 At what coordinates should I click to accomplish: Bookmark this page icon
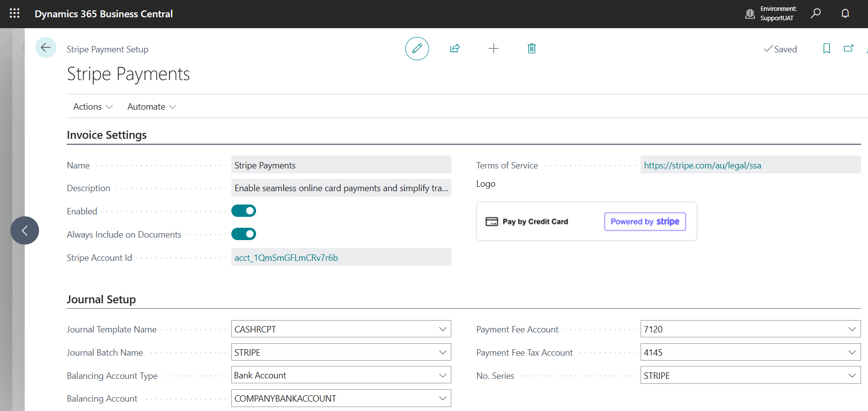point(826,48)
